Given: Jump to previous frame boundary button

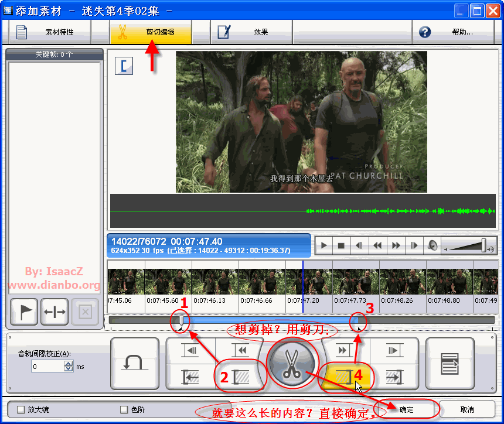Looking at the screenshot, I should point(191,350).
